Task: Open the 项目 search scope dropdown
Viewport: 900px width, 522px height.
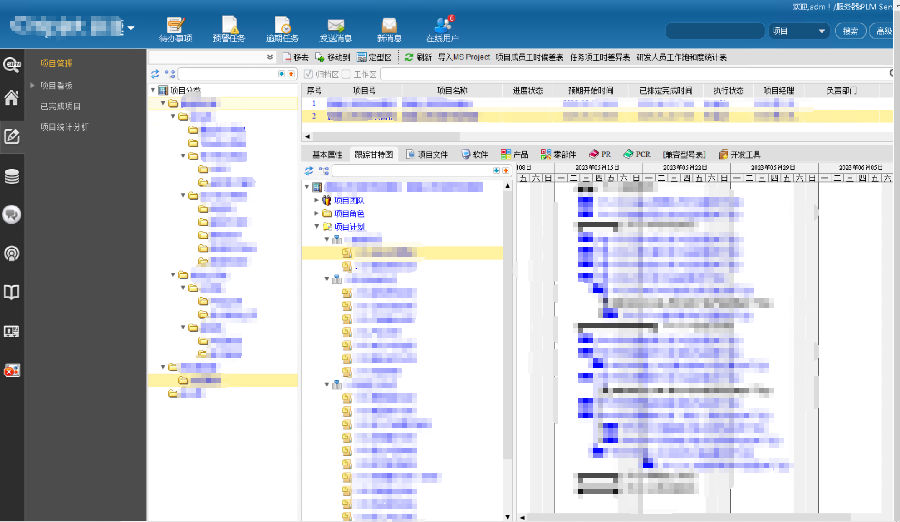Action: pyautogui.click(x=800, y=31)
